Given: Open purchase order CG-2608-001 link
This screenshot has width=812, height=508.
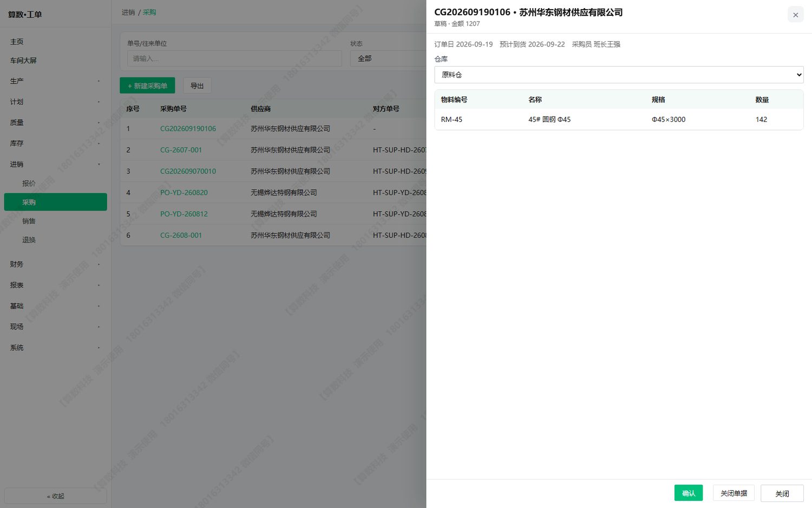Looking at the screenshot, I should point(181,236).
